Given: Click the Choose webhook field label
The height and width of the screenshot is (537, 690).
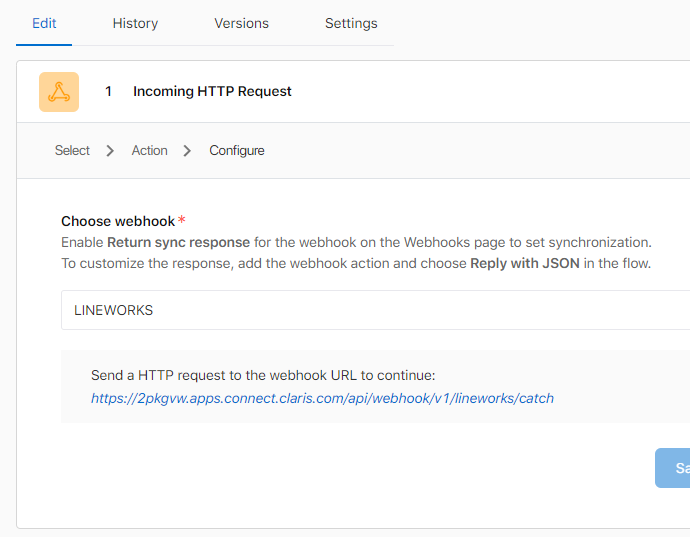Looking at the screenshot, I should pos(118,221).
